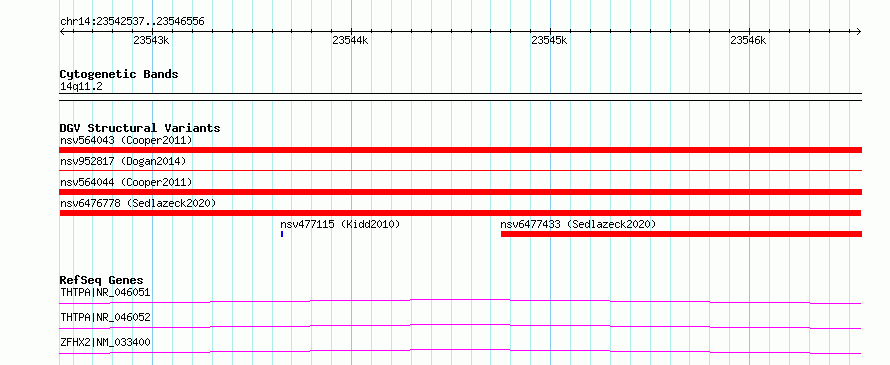Click the Cytogenetic Bands track title
Screen dimensions: 890x365
119,74
